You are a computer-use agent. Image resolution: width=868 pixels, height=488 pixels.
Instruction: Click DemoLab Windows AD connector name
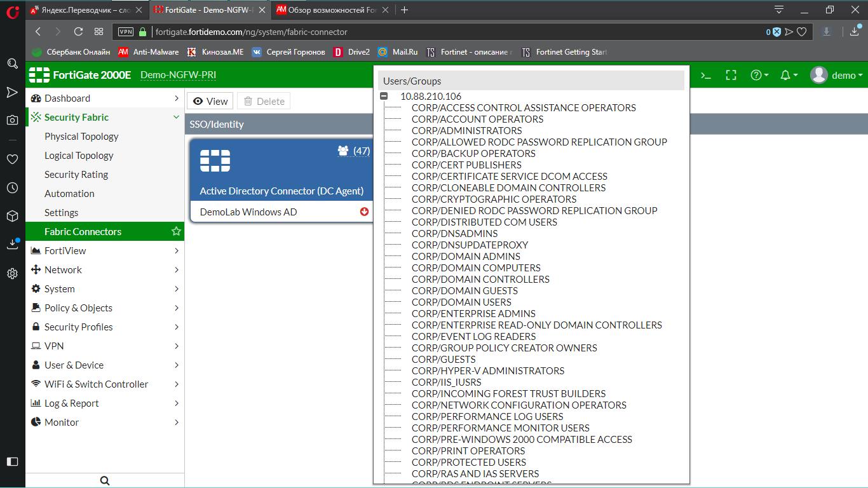pos(248,212)
